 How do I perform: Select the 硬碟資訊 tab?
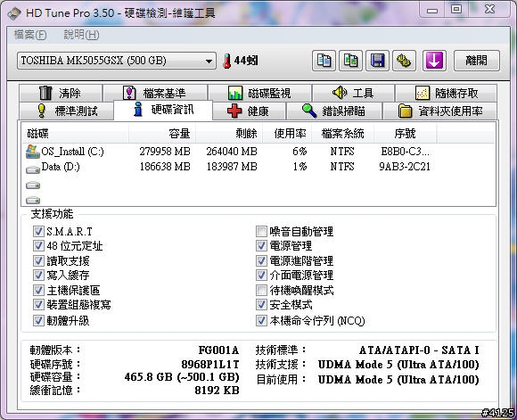point(163,110)
